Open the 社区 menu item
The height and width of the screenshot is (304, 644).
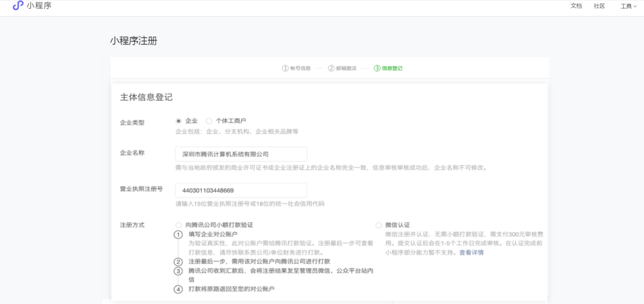(599, 6)
